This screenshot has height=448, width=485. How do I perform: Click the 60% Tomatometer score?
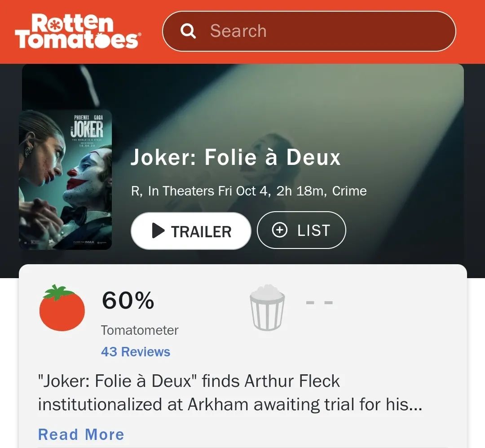click(128, 300)
